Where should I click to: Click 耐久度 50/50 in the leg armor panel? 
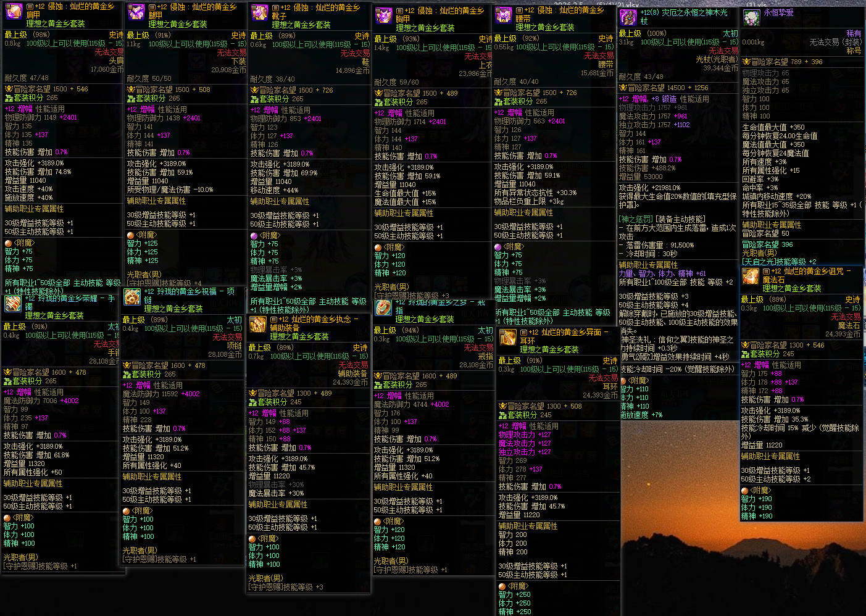click(149, 78)
